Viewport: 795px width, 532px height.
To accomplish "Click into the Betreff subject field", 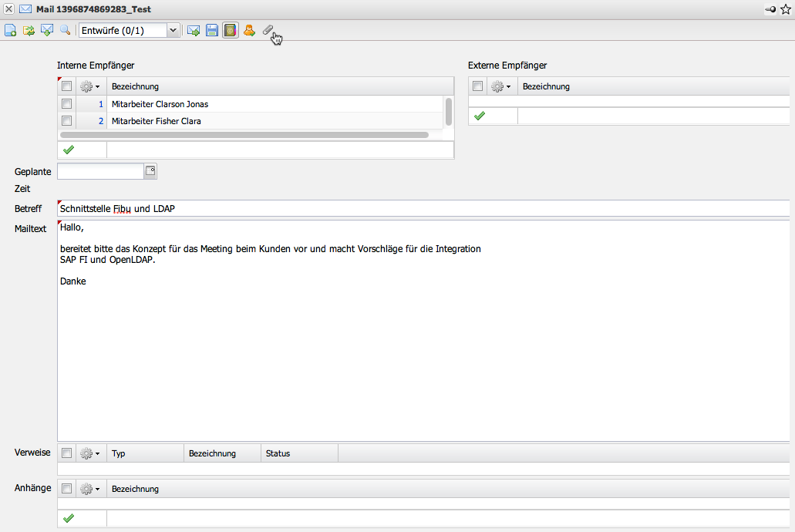I will (x=423, y=209).
